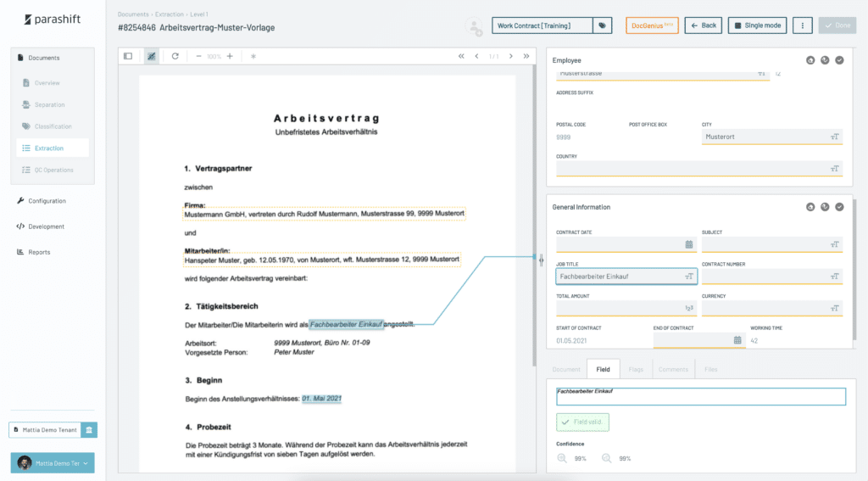Toggle the highlight annotations button in viewer

pos(151,56)
